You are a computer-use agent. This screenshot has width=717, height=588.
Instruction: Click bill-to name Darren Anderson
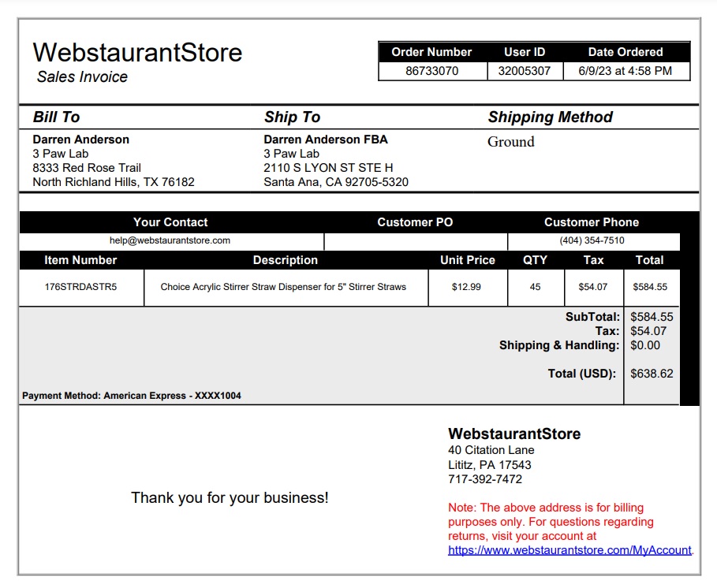click(81, 140)
